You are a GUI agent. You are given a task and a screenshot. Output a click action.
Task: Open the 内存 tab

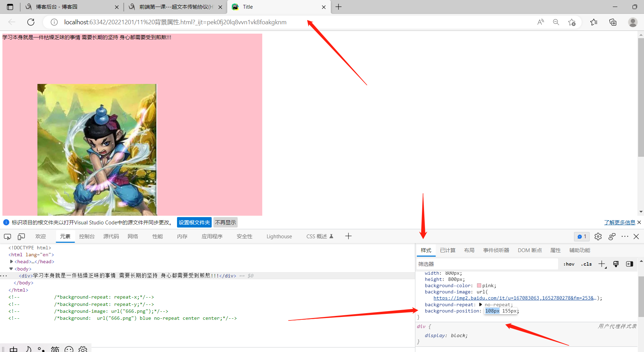coord(182,237)
